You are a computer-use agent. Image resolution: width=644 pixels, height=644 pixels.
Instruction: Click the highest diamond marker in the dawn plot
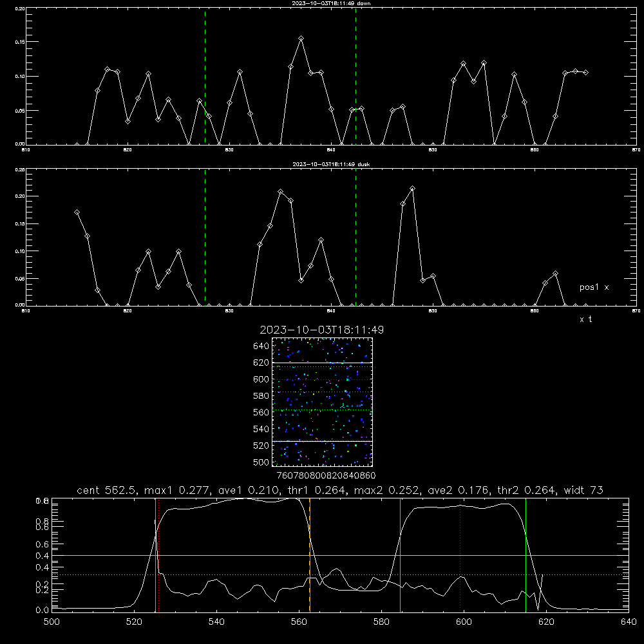coord(301,38)
